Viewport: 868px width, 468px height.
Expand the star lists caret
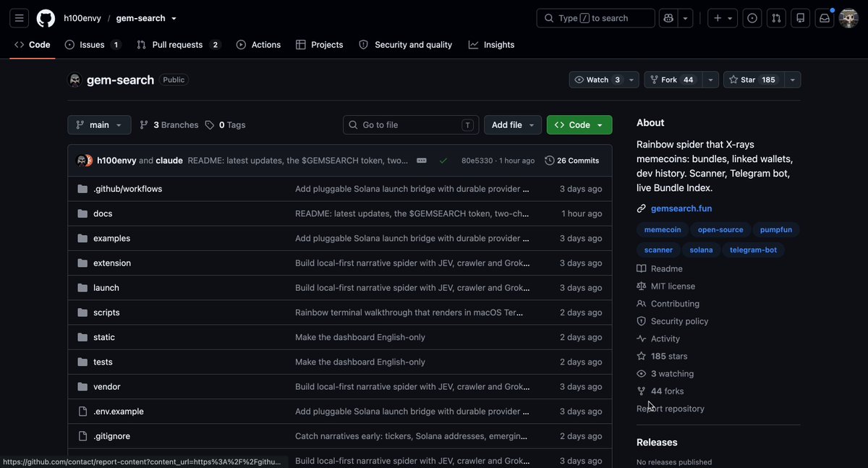pyautogui.click(x=793, y=80)
